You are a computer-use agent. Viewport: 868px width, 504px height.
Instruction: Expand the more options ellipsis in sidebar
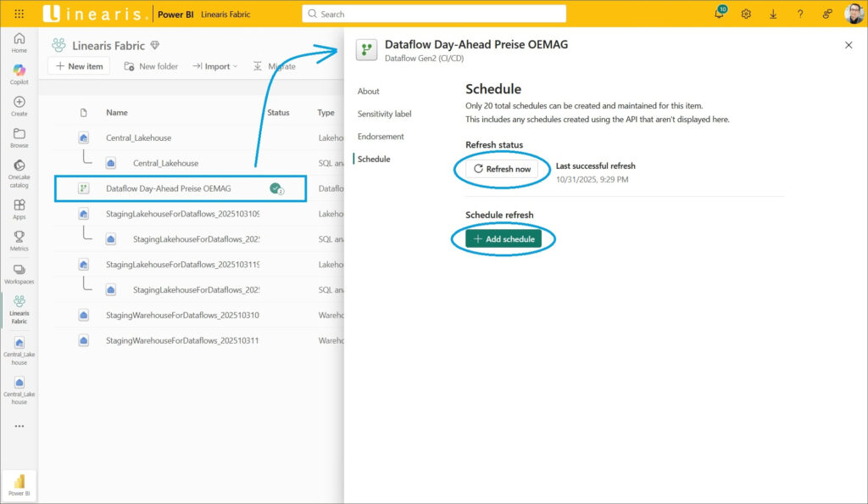pyautogui.click(x=19, y=426)
